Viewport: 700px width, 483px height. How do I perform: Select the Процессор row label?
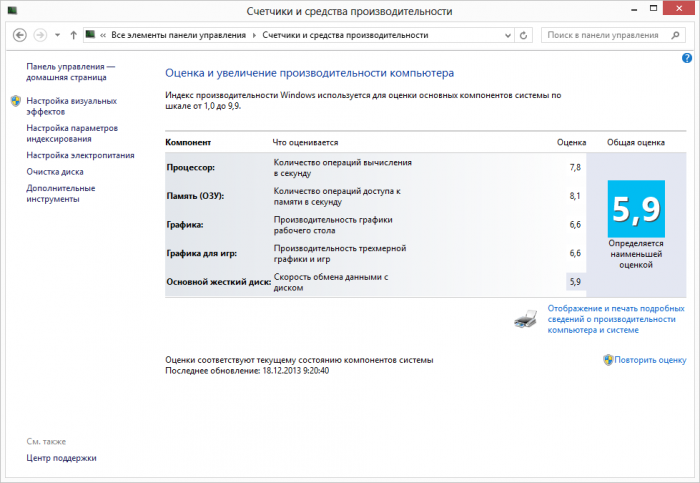point(191,167)
